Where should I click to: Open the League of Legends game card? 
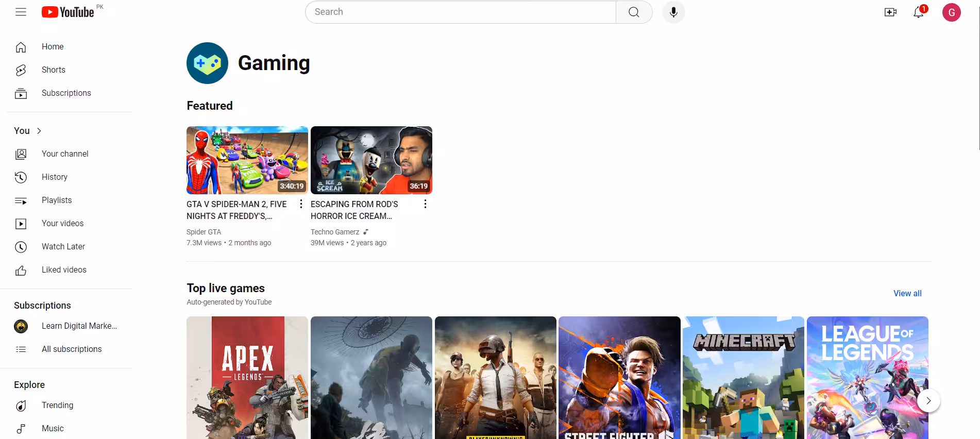tap(868, 378)
